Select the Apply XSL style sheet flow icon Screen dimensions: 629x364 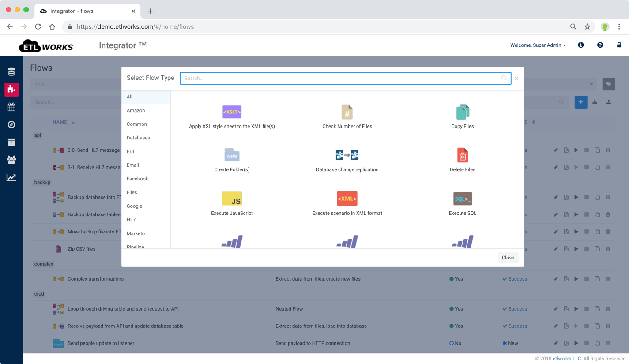click(x=232, y=112)
